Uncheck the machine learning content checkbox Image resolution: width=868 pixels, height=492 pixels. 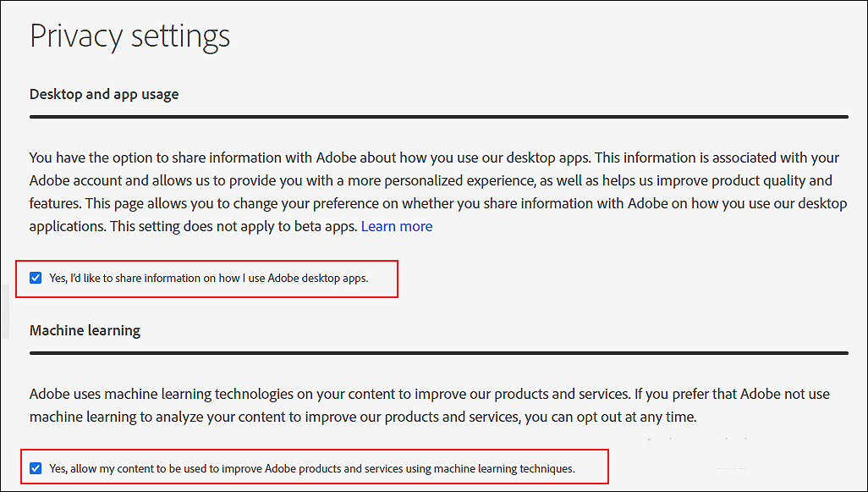tap(36, 468)
